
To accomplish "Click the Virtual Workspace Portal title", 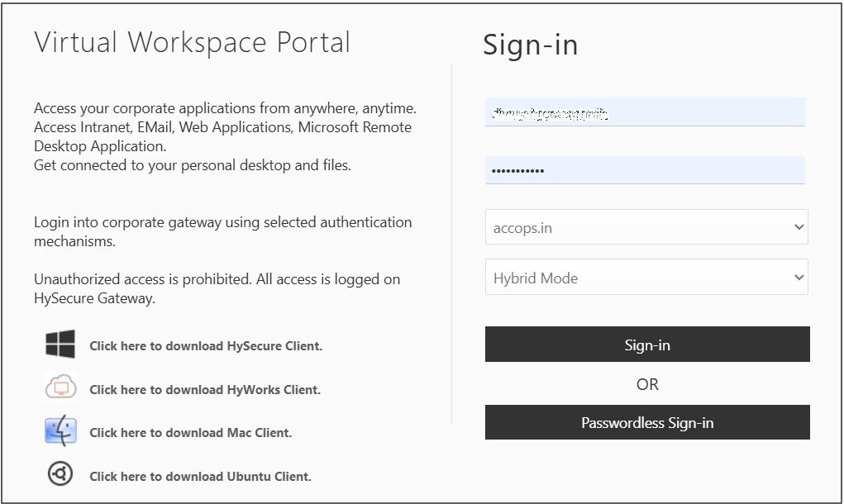I will tap(192, 42).
